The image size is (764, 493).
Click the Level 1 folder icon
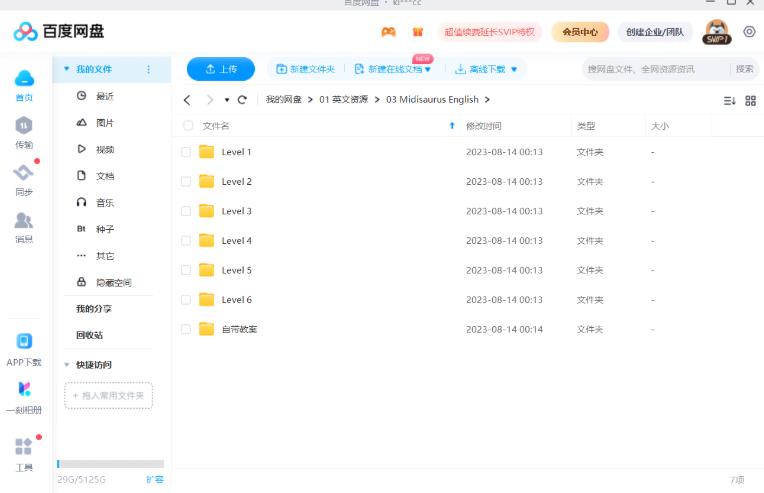(207, 152)
